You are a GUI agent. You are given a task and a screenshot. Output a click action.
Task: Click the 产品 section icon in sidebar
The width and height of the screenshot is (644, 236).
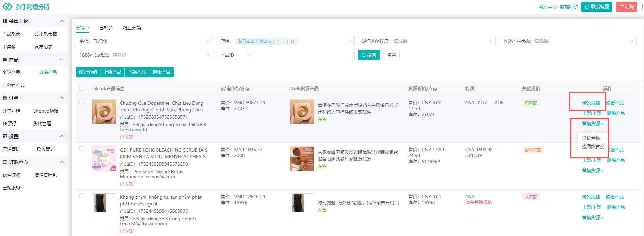click(x=5, y=59)
